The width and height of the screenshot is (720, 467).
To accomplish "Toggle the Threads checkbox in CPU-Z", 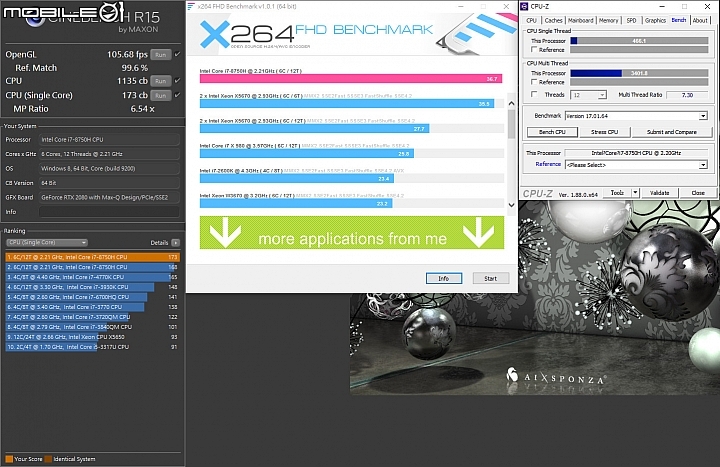I will [x=534, y=95].
